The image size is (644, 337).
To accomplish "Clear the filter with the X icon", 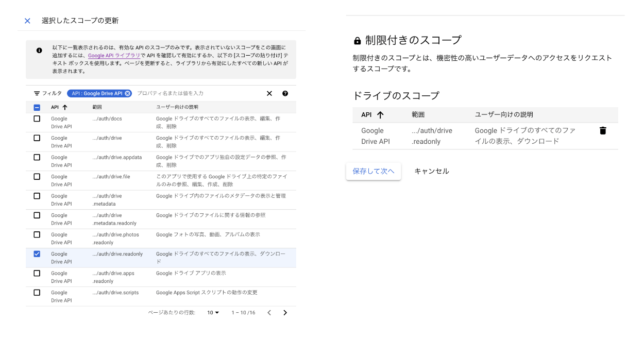I will click(269, 93).
